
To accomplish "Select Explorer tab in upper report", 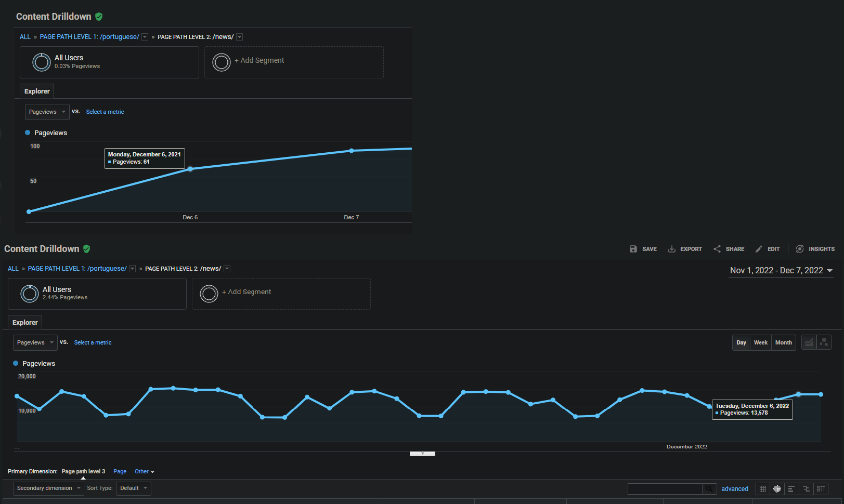I will pyautogui.click(x=37, y=91).
